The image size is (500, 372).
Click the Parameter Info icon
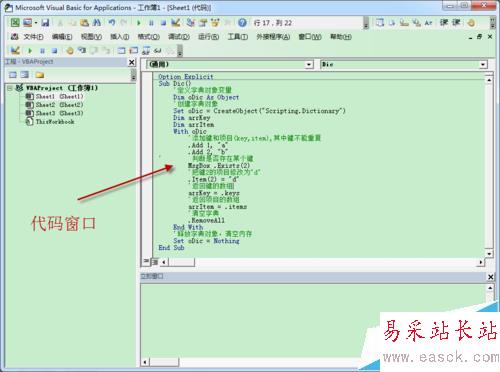[x=416, y=23]
